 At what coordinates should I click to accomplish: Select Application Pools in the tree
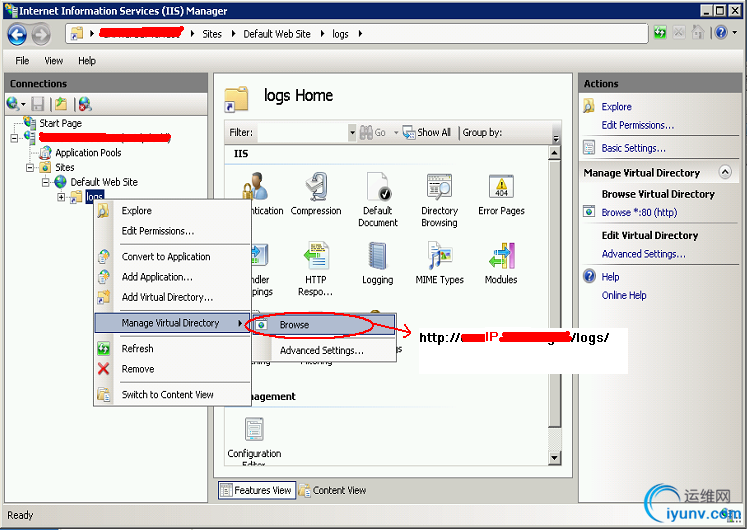[88, 153]
